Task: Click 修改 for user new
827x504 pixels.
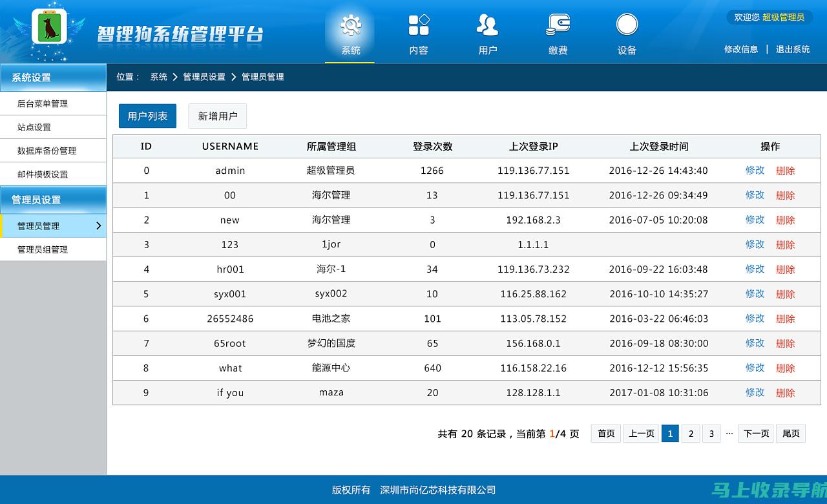Action: click(x=755, y=220)
